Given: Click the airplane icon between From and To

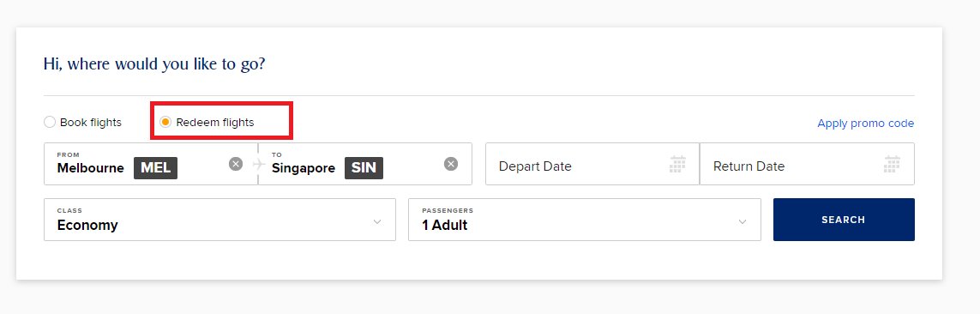Looking at the screenshot, I should click(x=259, y=164).
